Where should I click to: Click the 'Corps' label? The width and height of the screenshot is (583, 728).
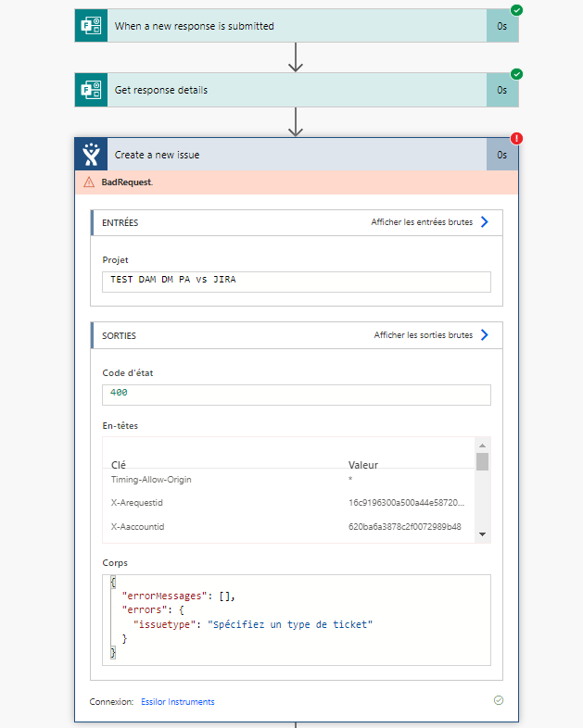coord(115,563)
